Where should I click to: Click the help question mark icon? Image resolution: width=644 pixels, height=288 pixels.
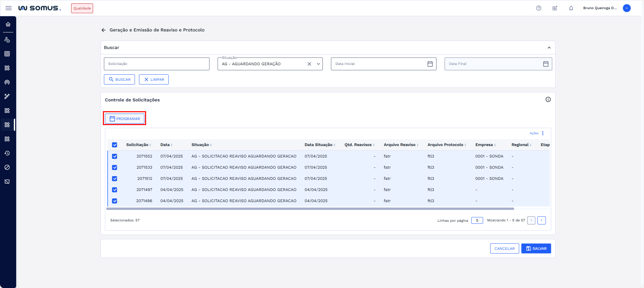click(x=539, y=8)
